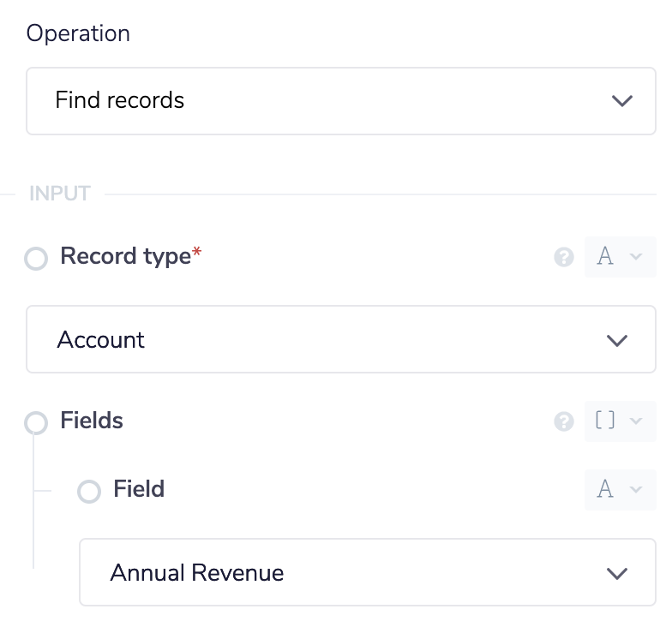Screen dimensions: 672x639
Task: Click the string type 'A' icon for Record type
Action: point(605,257)
